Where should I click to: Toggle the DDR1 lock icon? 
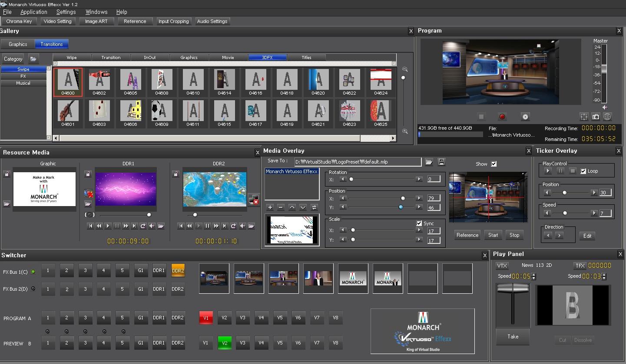88,174
